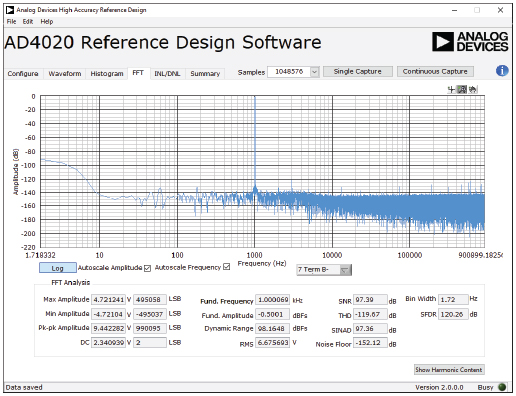Click the Pk-pk Amplitude LSB field 990095
Viewport: 516px width, 396px height.
150,328
